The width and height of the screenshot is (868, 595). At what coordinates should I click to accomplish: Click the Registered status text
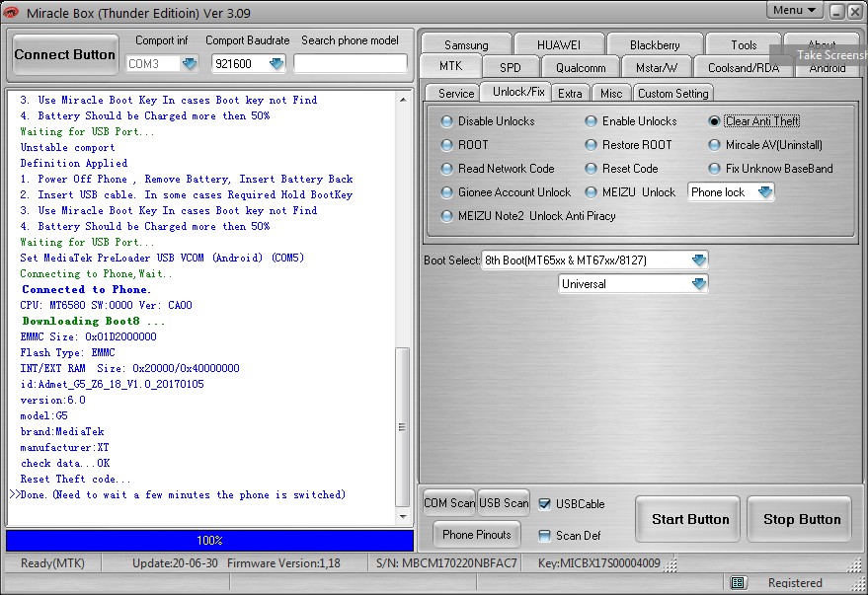pyautogui.click(x=795, y=583)
